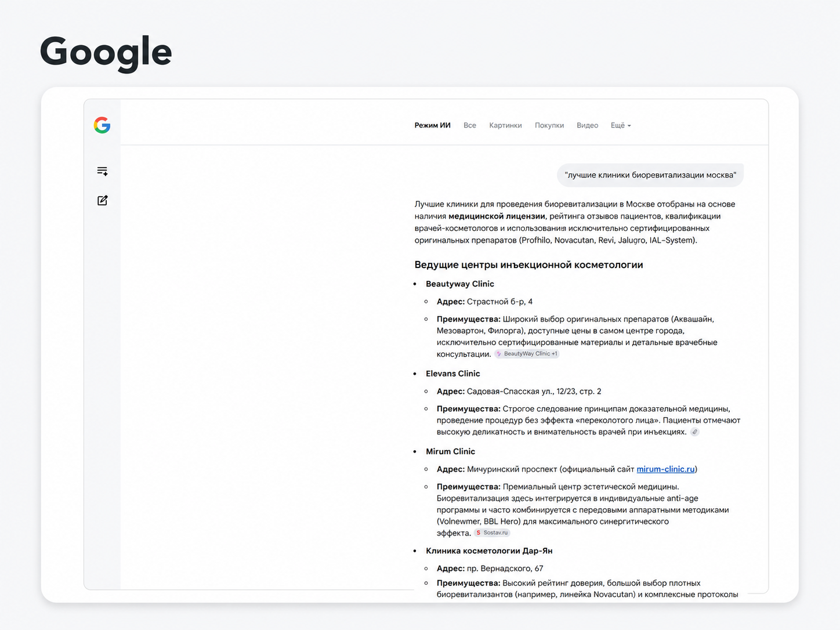Click the Beautyway Clinic heading
The width and height of the screenshot is (840, 630).
click(460, 284)
